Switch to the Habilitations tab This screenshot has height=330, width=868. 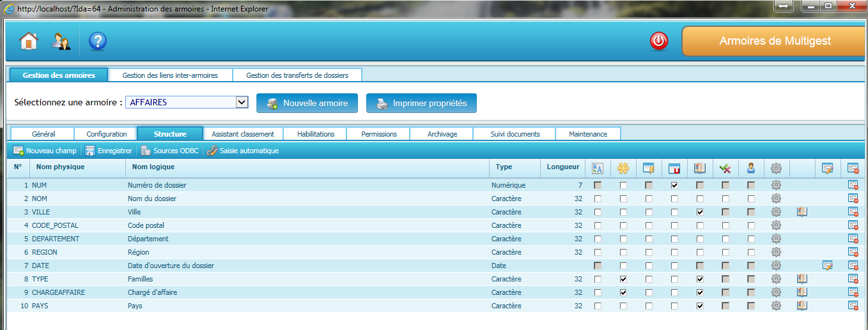point(316,134)
